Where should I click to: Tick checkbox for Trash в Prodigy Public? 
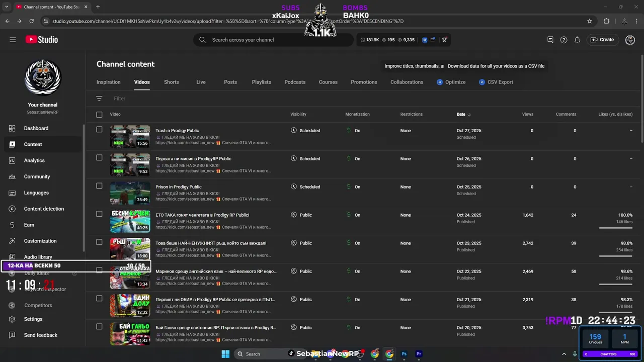[x=99, y=130]
